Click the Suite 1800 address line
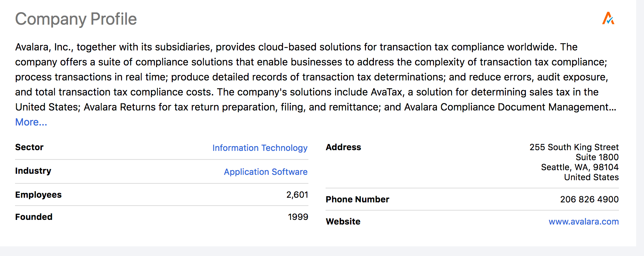The height and width of the screenshot is (256, 644). click(597, 157)
